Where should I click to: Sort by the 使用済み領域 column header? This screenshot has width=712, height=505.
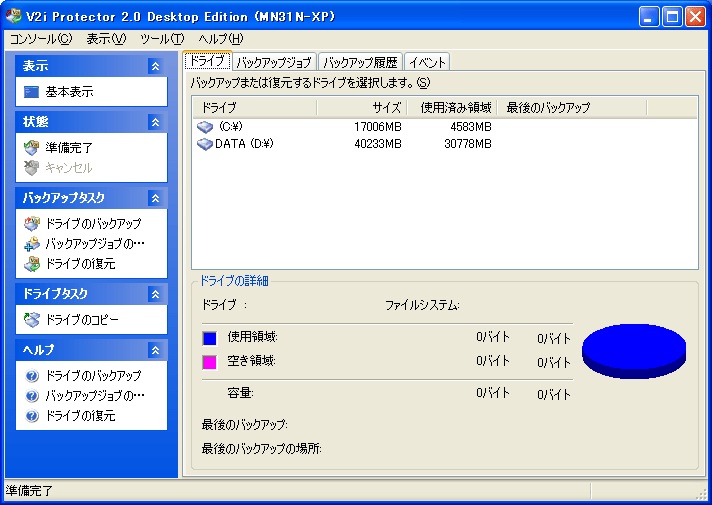click(452, 108)
